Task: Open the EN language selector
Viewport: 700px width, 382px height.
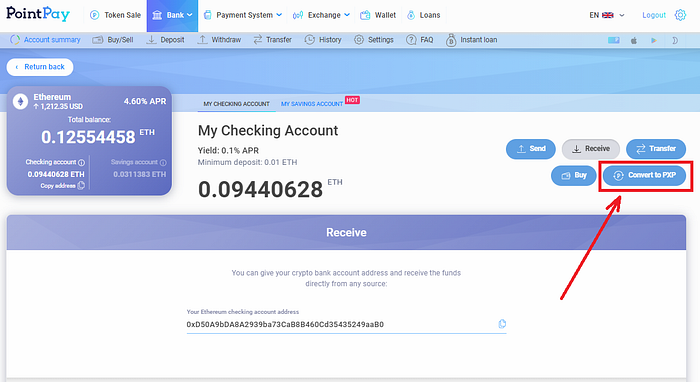Action: click(x=607, y=15)
